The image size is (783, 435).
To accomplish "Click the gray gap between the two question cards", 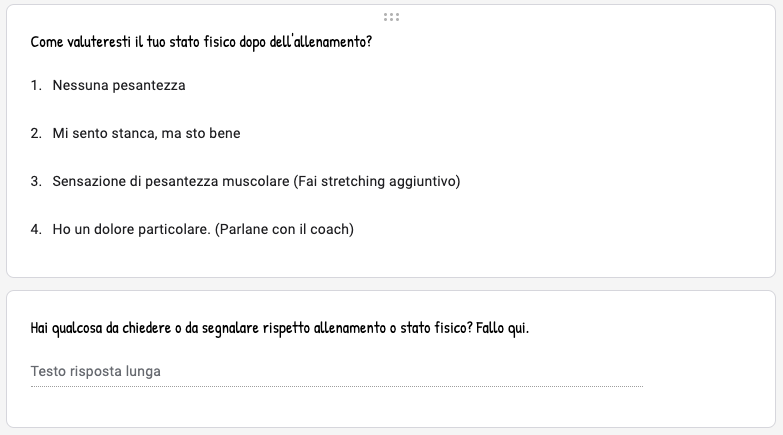I will pyautogui.click(x=391, y=284).
